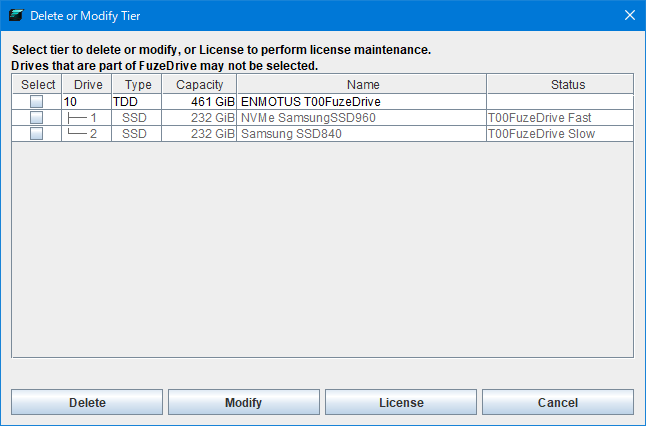Viewport: 646px width, 426px height.
Task: Click the 461 GiB capacity cell
Action: 199,102
